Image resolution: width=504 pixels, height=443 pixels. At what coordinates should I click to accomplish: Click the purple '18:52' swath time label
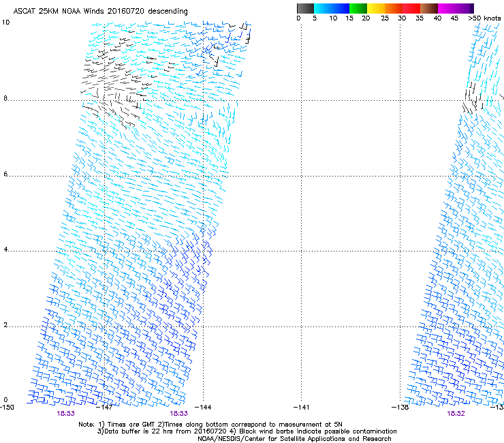(x=456, y=414)
